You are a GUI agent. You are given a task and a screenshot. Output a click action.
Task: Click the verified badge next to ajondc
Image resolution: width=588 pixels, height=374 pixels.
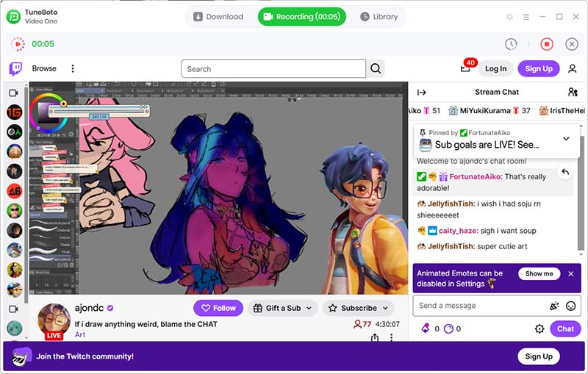click(x=110, y=308)
